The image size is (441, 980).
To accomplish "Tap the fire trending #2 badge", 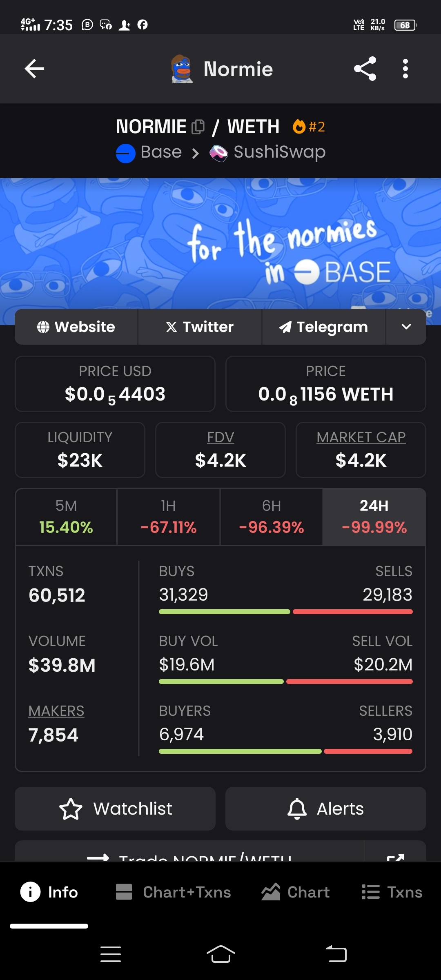I will 309,127.
